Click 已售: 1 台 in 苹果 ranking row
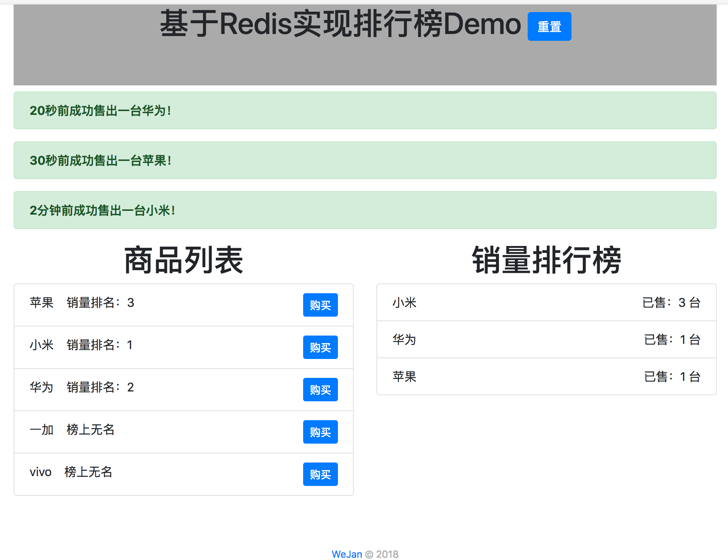Screen dimensions: 728x560 [672, 377]
